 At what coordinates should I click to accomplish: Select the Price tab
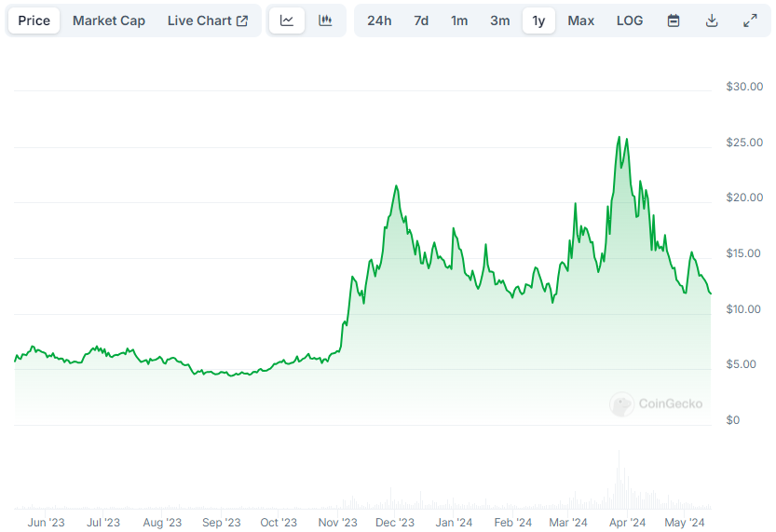point(34,20)
